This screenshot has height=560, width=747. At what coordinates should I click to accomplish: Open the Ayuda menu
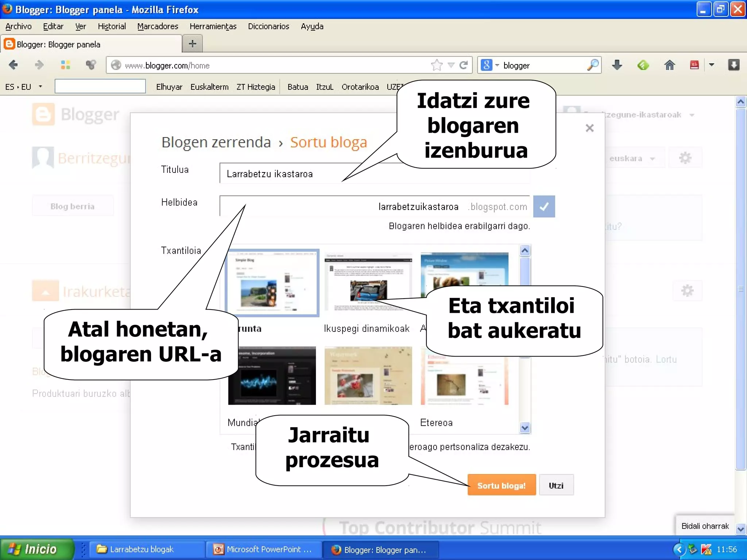tap(312, 26)
